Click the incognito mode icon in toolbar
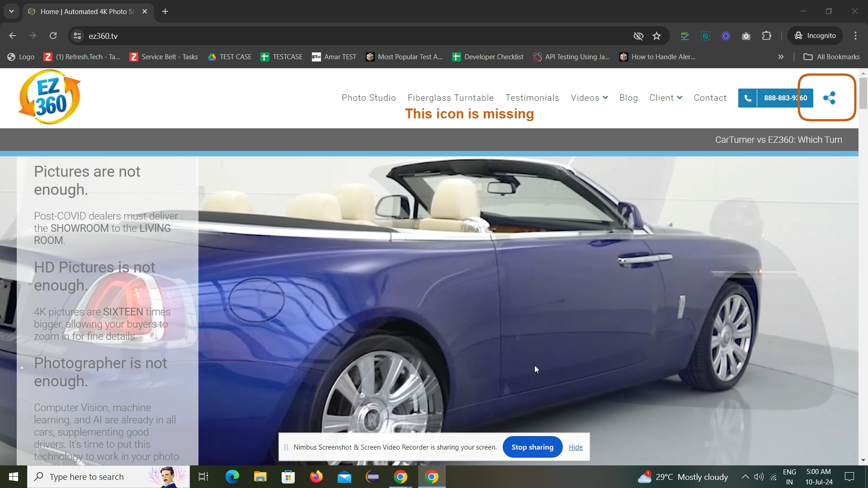This screenshot has height=488, width=868. point(798,36)
